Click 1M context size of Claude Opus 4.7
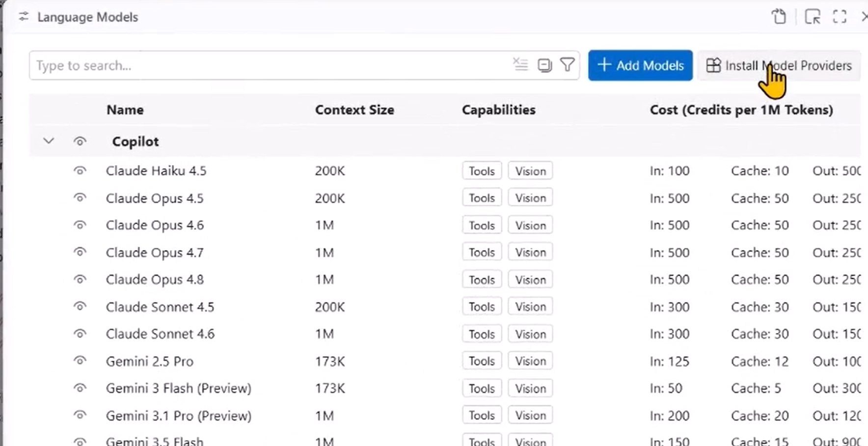 (x=325, y=252)
